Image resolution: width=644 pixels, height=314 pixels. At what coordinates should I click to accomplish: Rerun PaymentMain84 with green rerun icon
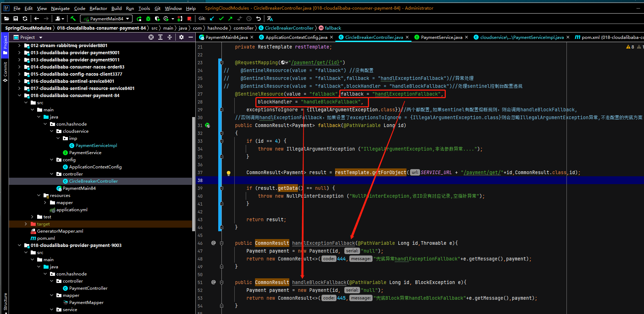(139, 19)
